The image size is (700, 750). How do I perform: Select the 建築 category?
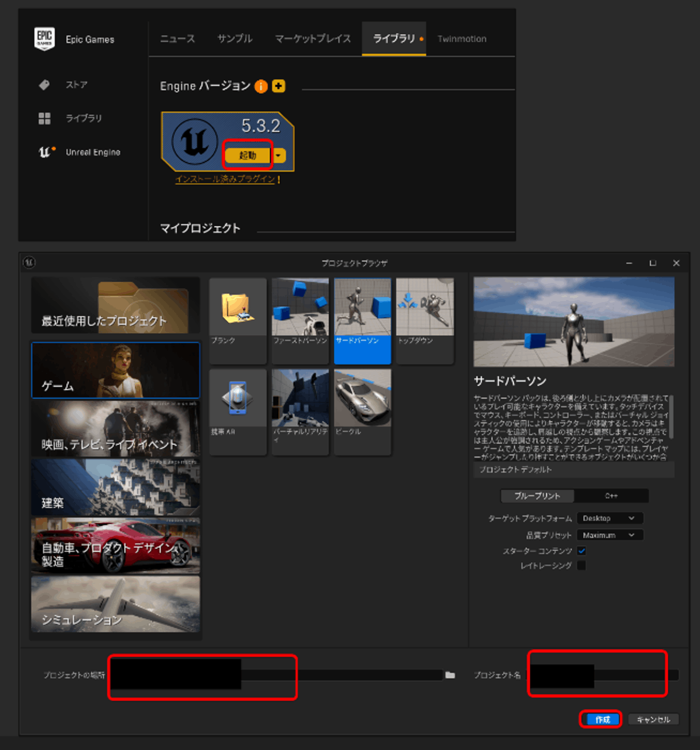click(116, 487)
